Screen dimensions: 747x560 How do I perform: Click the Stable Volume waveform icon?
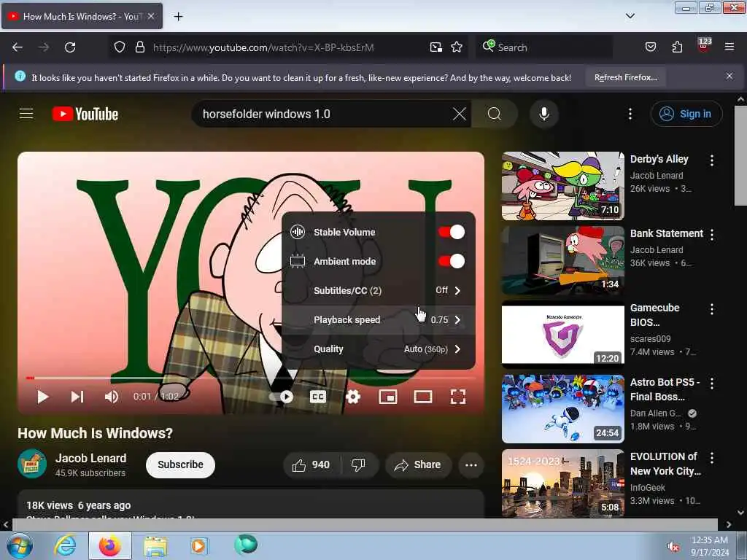[298, 232]
